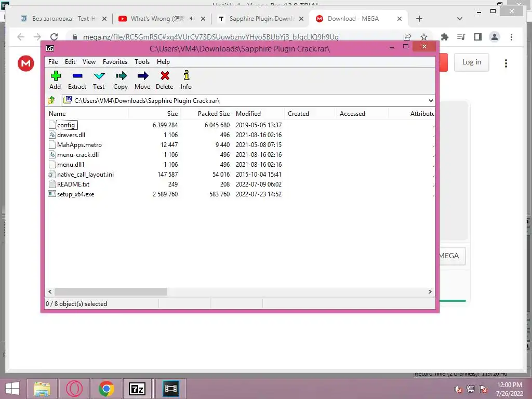532x399 pixels.
Task: Click Chrome's back arrow
Action: click(21, 37)
